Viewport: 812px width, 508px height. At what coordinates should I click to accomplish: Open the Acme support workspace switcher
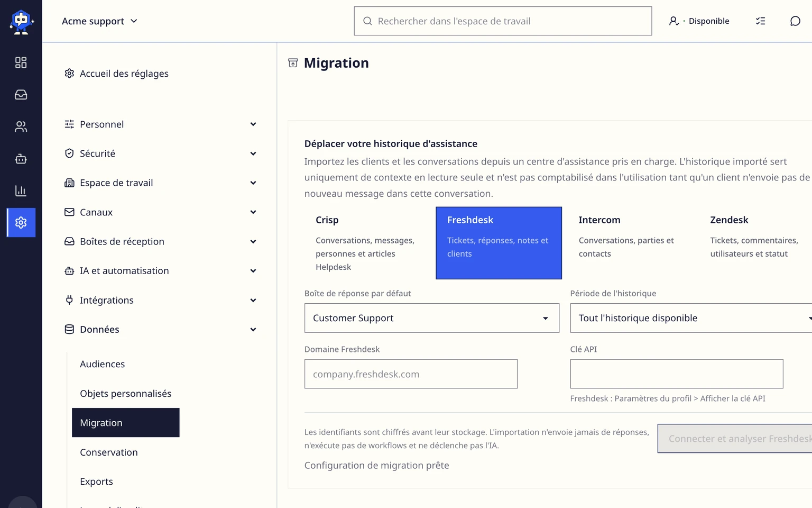point(100,21)
